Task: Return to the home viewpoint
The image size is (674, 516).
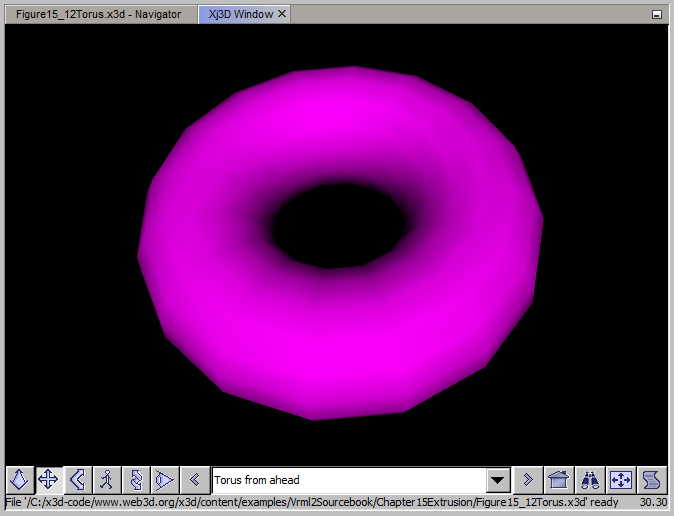Action: coord(560,480)
